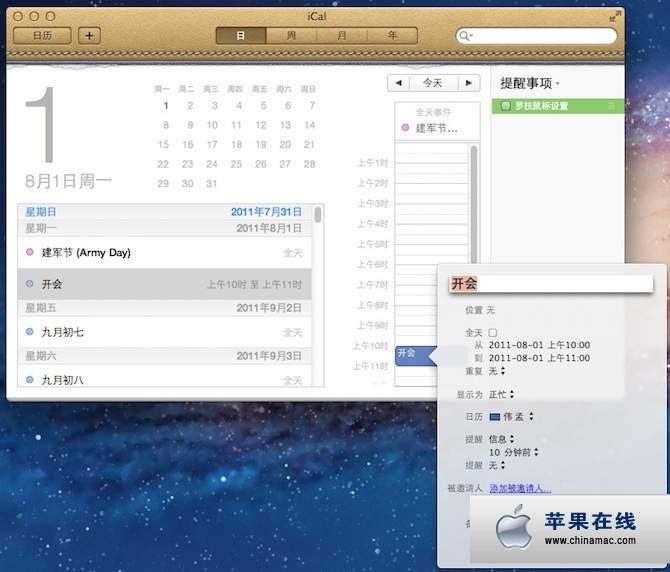Open the 重复 repeat dropdown
670x572 pixels.
pos(496,371)
